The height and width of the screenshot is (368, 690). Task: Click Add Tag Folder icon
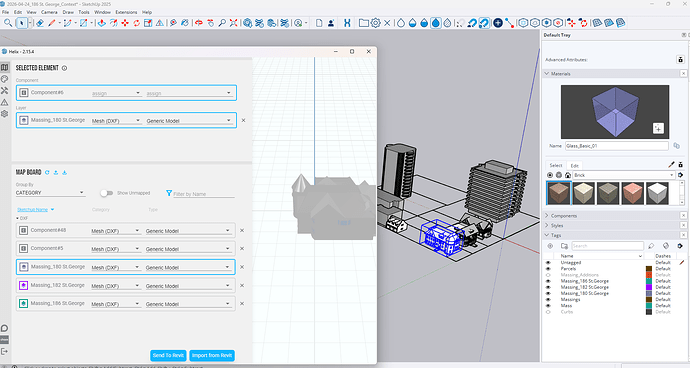point(564,246)
